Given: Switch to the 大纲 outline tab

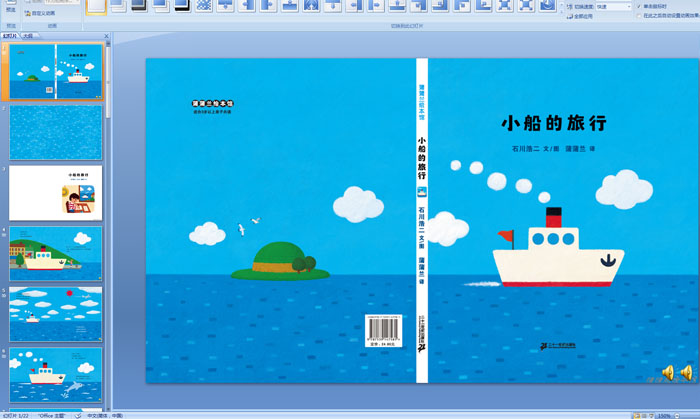Looking at the screenshot, I should click(x=28, y=36).
